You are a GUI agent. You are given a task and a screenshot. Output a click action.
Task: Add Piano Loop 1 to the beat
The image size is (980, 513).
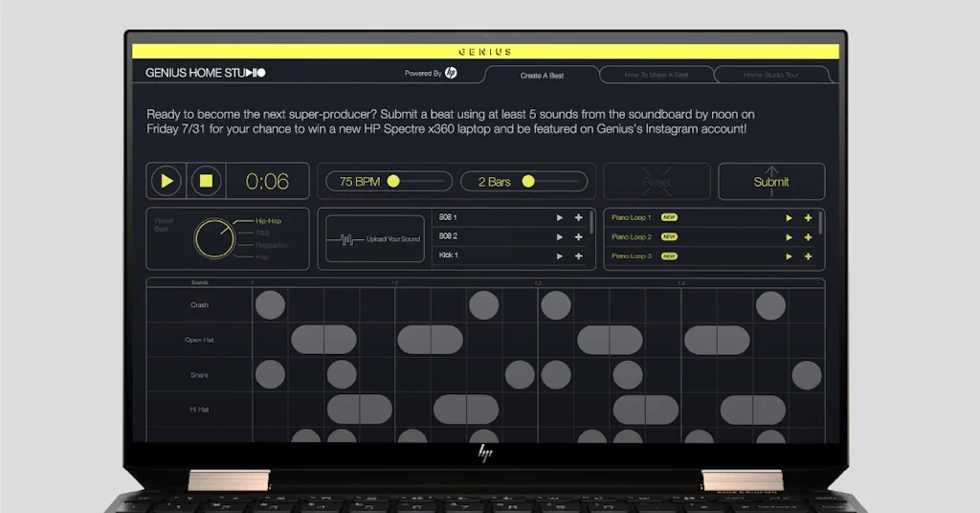[808, 217]
